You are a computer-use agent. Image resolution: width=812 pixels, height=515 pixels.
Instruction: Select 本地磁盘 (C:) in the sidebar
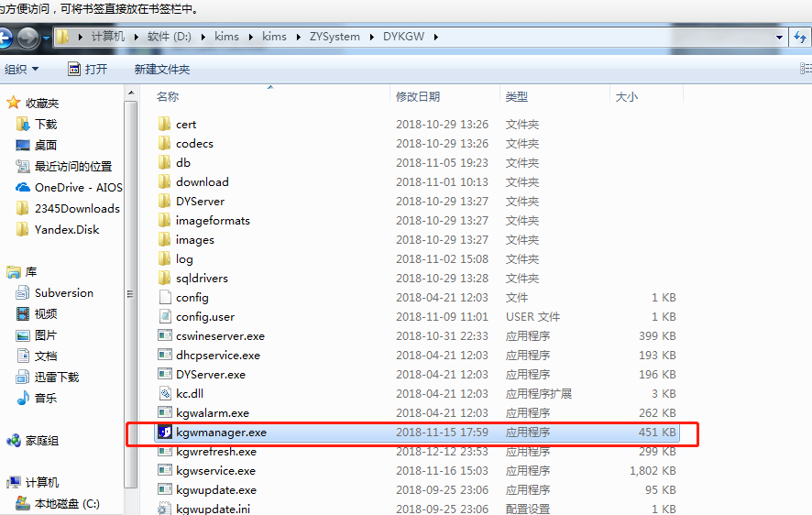pyautogui.click(x=67, y=504)
